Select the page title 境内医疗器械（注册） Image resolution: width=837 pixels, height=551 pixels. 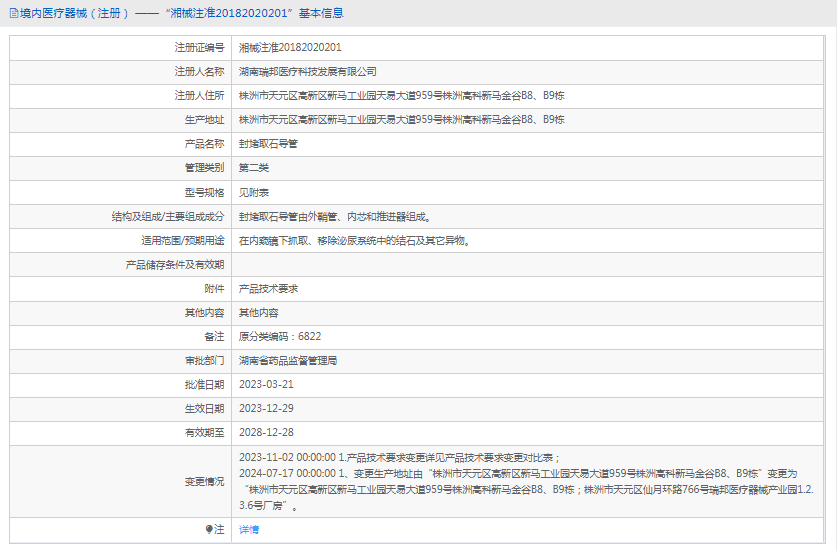[x=75, y=13]
